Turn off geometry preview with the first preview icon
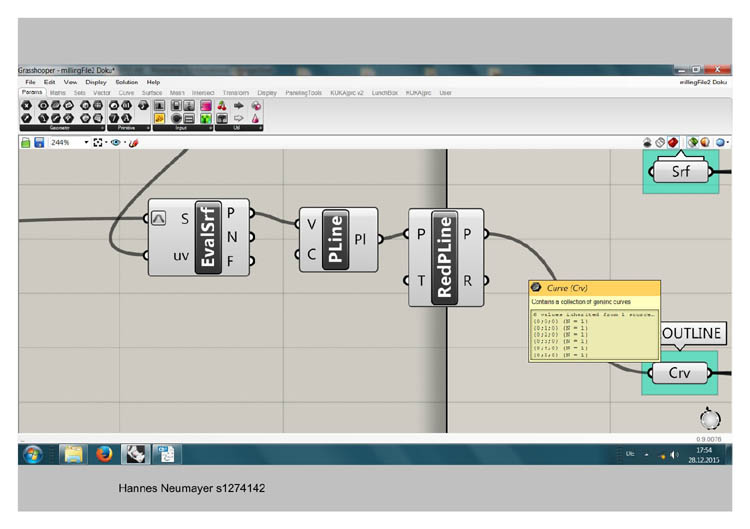This screenshot has width=750, height=529. tap(647, 142)
